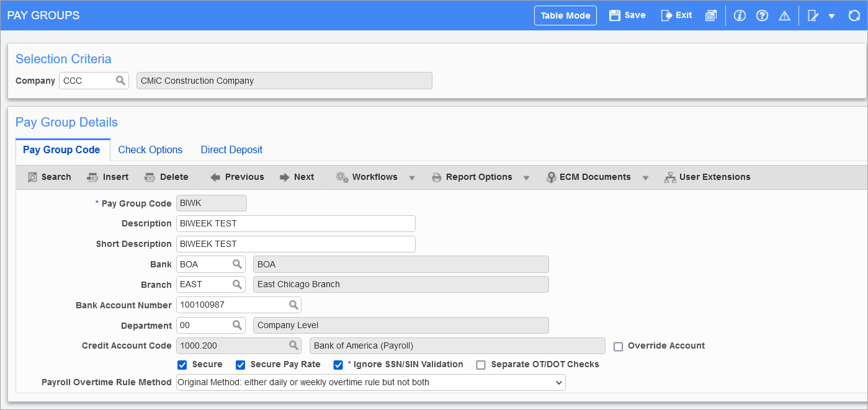Toggle the Override Account checkbox

click(x=618, y=346)
